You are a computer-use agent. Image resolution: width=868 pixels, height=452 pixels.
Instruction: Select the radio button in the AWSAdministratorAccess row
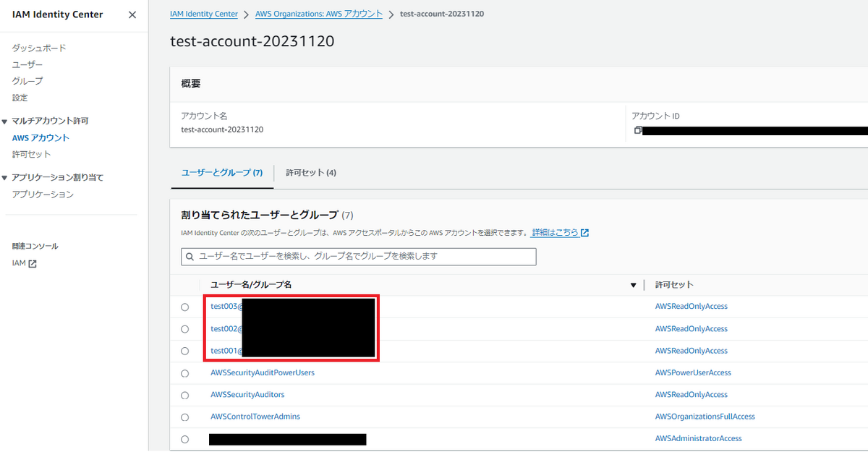[185, 439]
